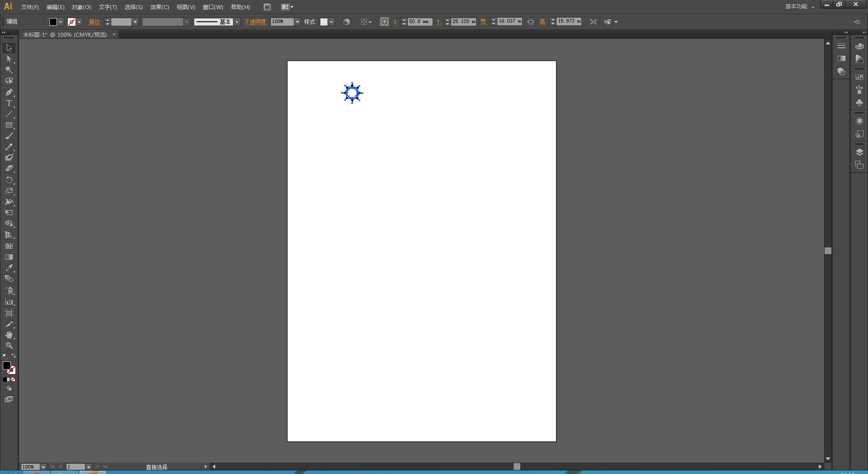Select the Paintbrush tool
This screenshot has width=868, height=474.
point(9,136)
